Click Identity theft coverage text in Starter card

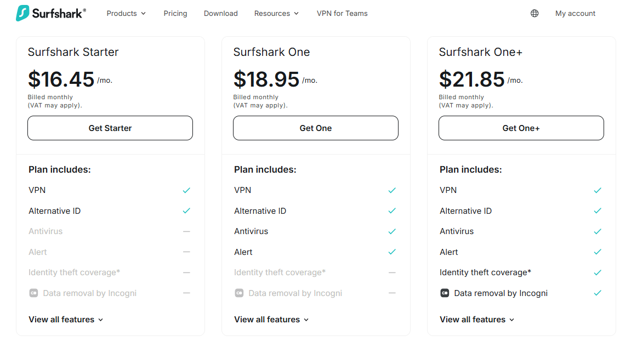pyautogui.click(x=75, y=272)
